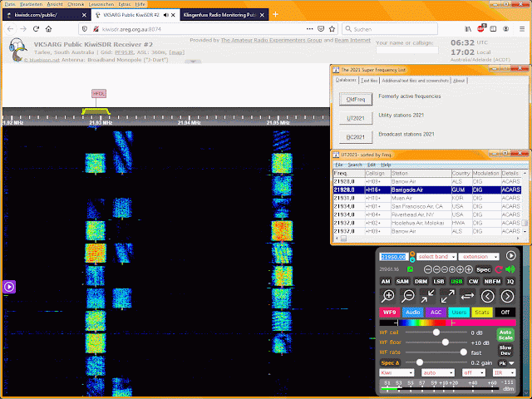Open the Search menu in UT2021 window

point(355,165)
